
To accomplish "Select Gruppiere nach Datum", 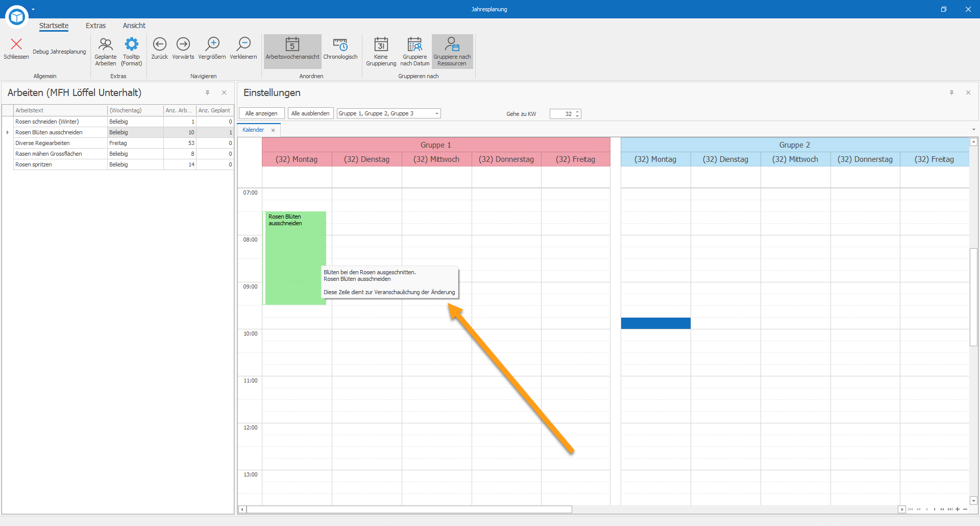I will point(414,52).
